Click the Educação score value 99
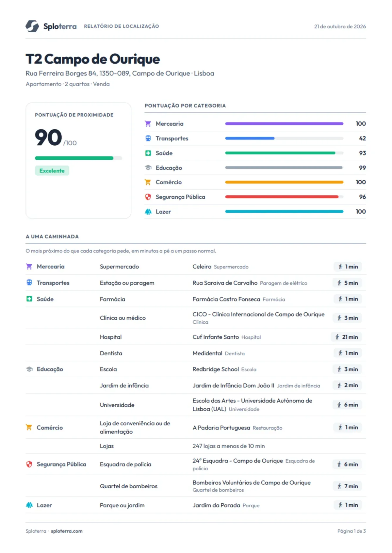The height and width of the screenshot is (553, 392). coord(362,168)
